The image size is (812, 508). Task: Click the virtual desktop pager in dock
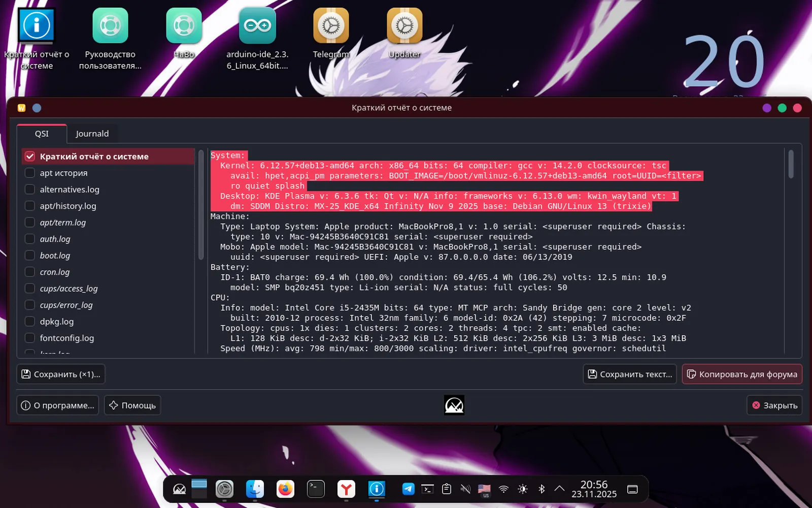tap(199, 489)
